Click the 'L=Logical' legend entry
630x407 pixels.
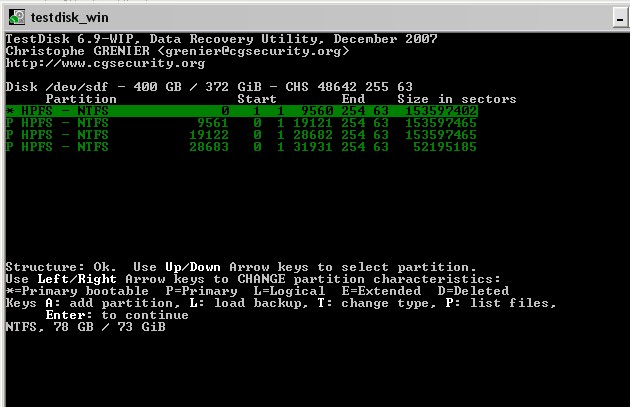(x=289, y=291)
